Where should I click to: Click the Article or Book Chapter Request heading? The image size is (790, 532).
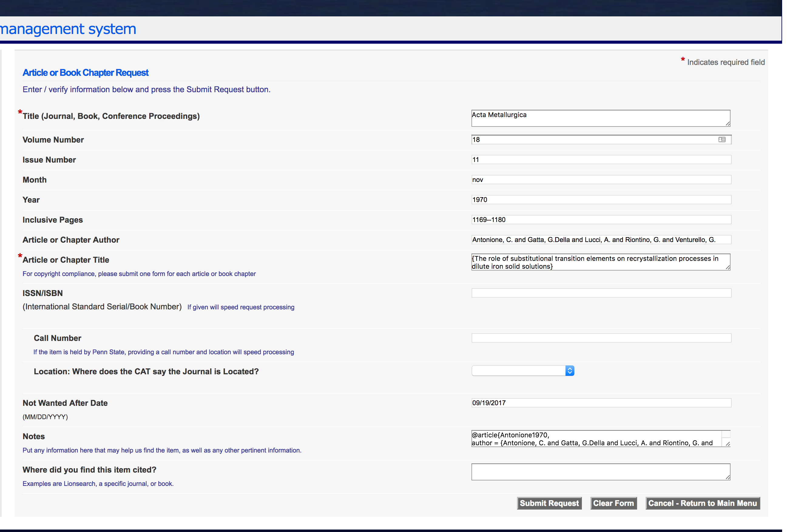[86, 72]
